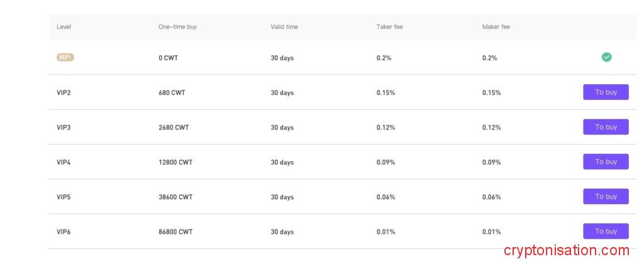The width and height of the screenshot is (644, 264).
Task: Select the Valid time column header
Action: pos(284,27)
